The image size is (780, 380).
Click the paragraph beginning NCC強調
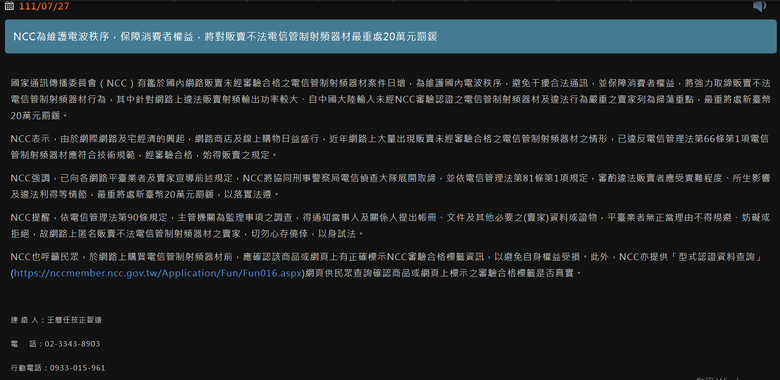[x=390, y=186]
